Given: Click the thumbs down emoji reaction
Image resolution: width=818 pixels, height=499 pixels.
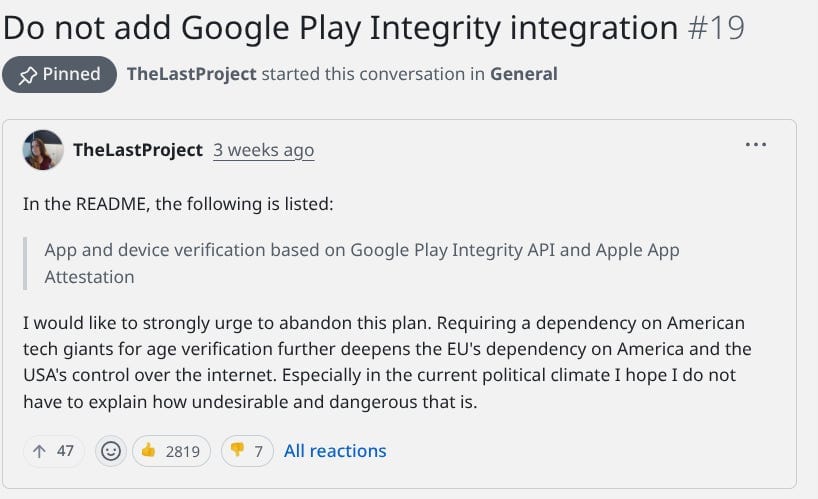Looking at the screenshot, I should pos(237,450).
